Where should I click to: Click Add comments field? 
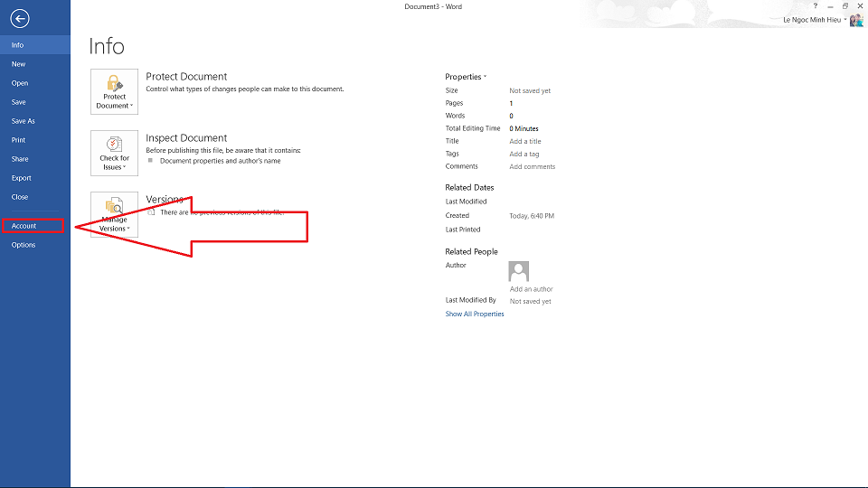pyautogui.click(x=532, y=166)
